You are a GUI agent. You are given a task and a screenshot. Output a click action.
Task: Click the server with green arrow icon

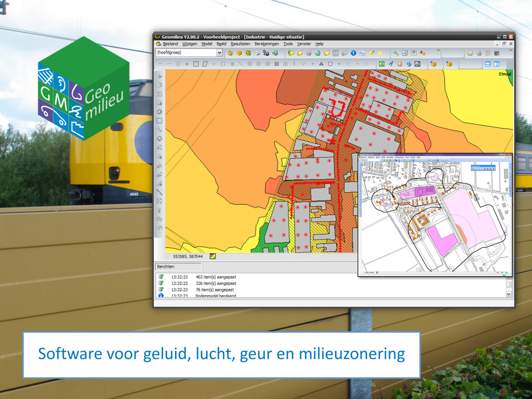point(275,53)
